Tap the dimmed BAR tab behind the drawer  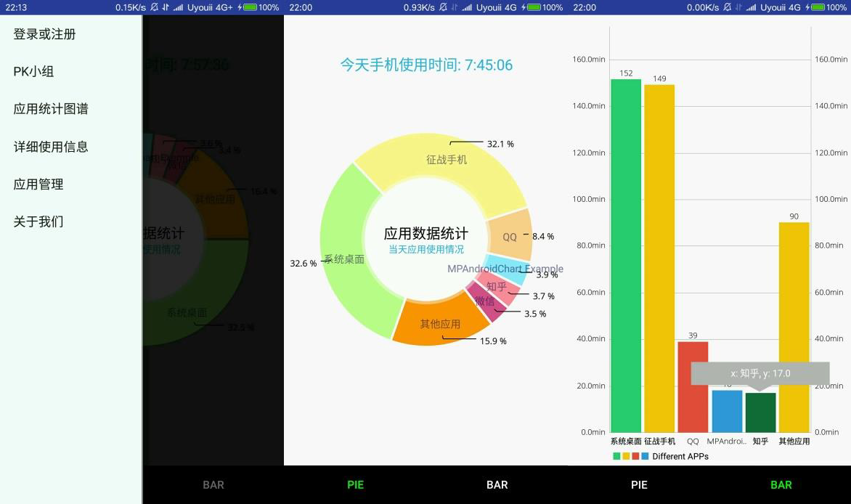click(x=213, y=485)
